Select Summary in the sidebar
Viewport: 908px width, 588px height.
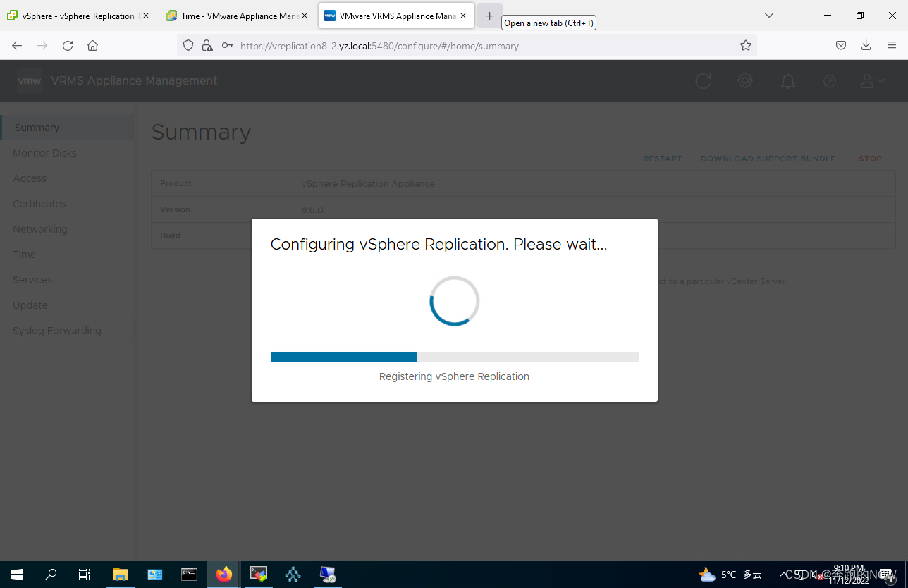coord(66,128)
